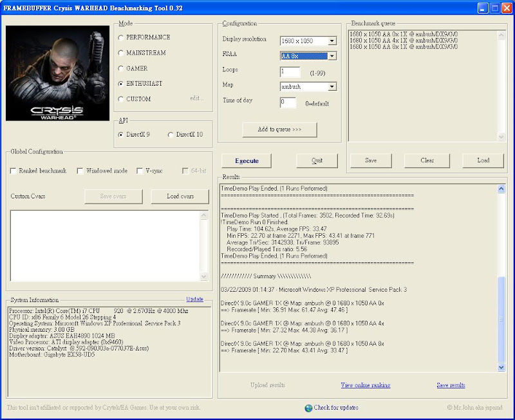
Task: Click the Upload results link
Action: (268, 385)
